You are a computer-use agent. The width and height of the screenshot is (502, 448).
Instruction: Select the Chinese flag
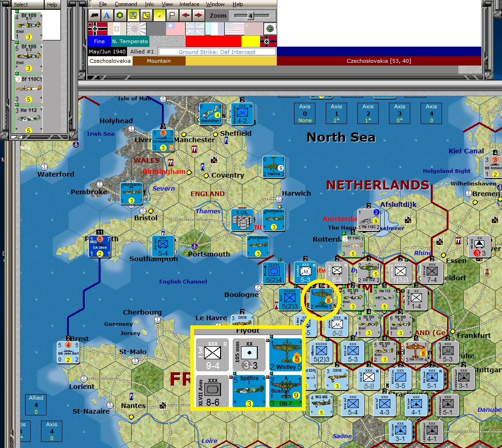point(175,29)
